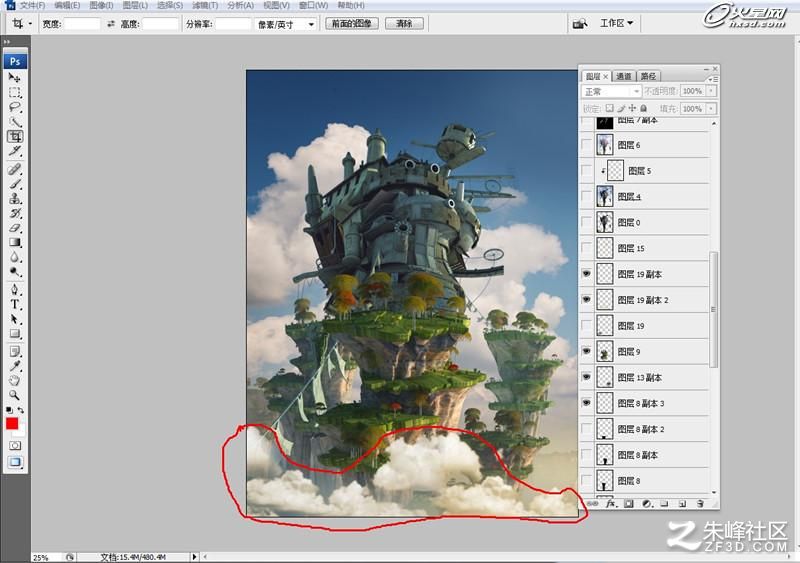Hide layer 图层 13 副本
The height and width of the screenshot is (563, 800).
[x=587, y=377]
